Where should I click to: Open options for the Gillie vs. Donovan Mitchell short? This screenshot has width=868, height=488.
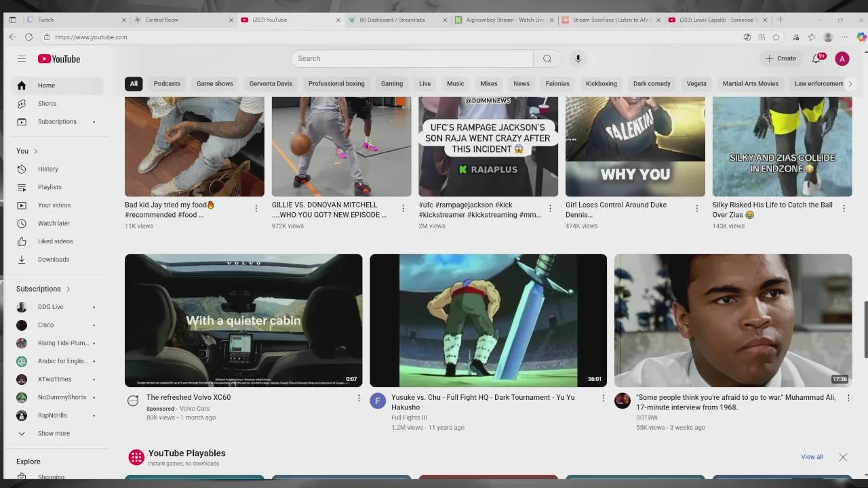point(403,208)
